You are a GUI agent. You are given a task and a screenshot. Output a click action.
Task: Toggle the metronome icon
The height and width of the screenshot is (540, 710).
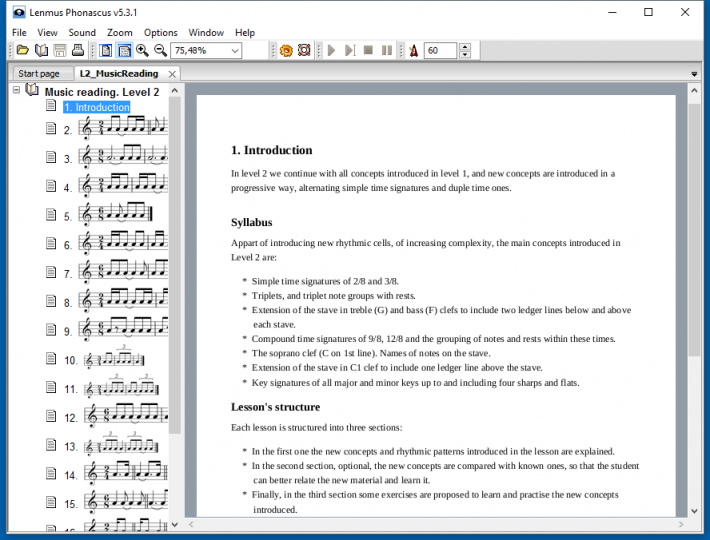413,50
